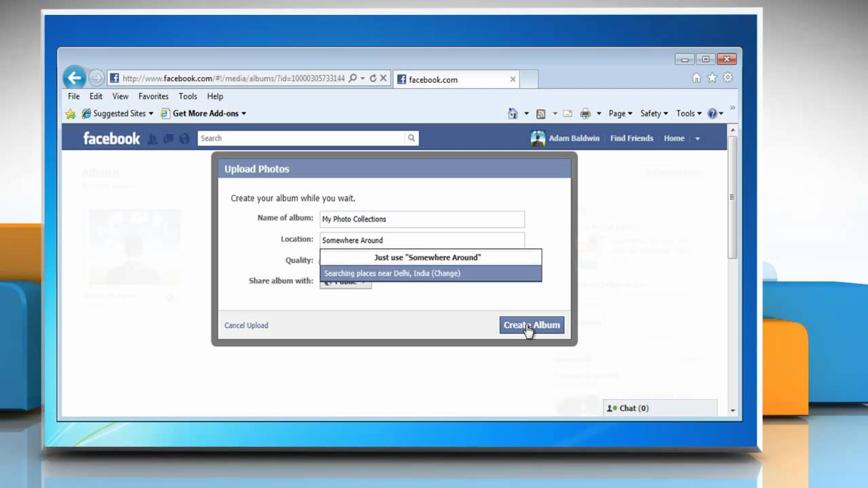Screen dimensions: 868x488
Task: Open the View menu
Action: pyautogui.click(x=120, y=97)
